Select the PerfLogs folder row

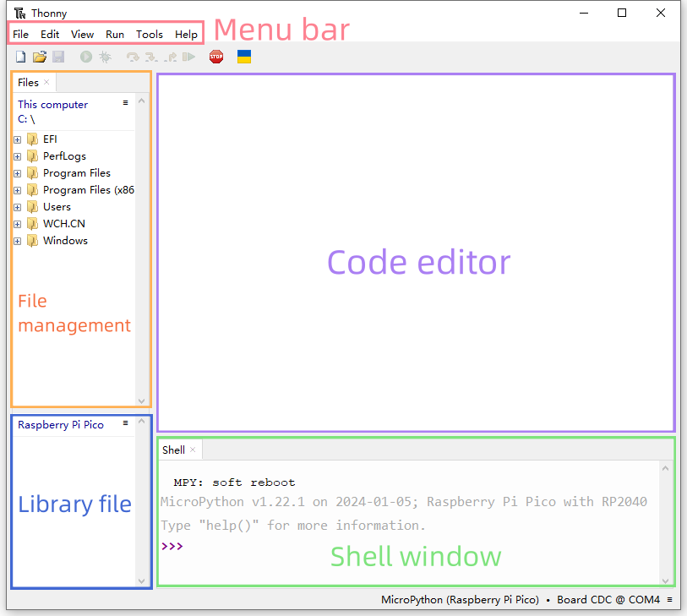pos(74,156)
